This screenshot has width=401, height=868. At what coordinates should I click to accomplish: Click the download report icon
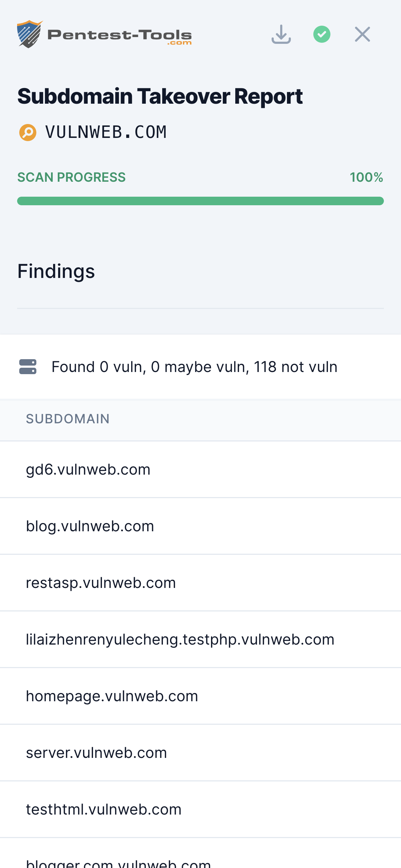281,34
